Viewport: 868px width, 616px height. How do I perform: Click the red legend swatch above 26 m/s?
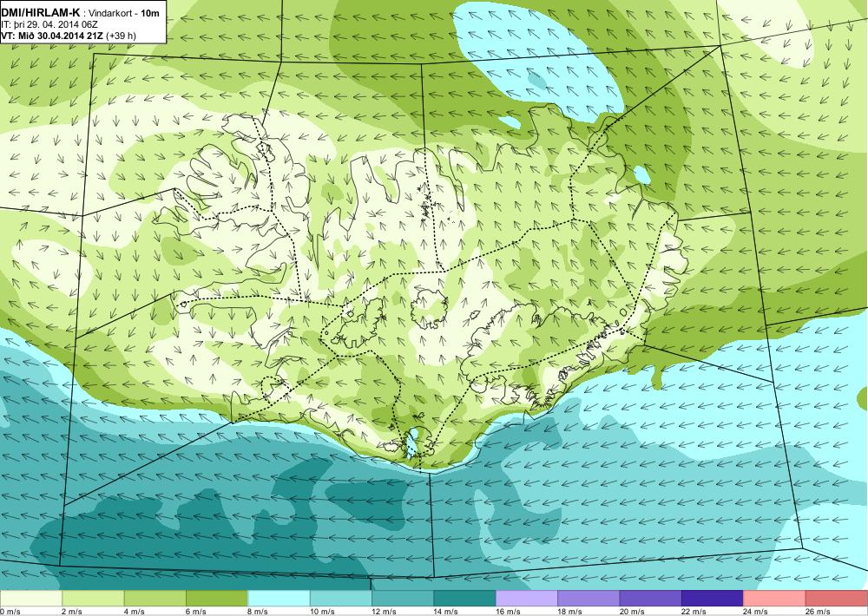[837, 599]
